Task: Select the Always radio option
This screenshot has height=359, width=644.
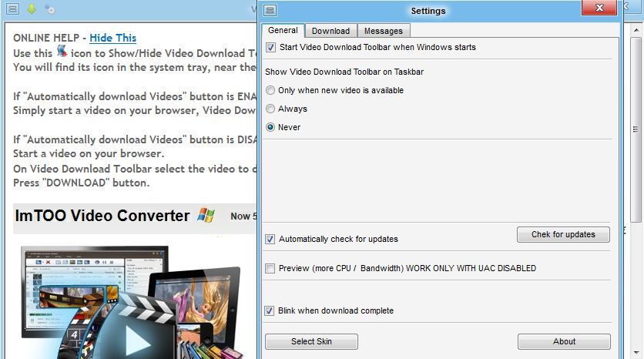Action: tap(270, 109)
